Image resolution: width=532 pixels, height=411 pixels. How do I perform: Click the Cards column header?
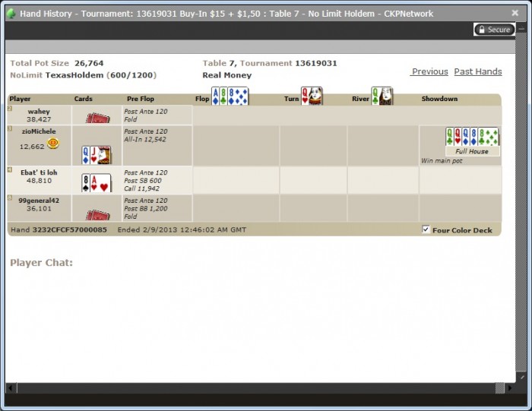(83, 99)
